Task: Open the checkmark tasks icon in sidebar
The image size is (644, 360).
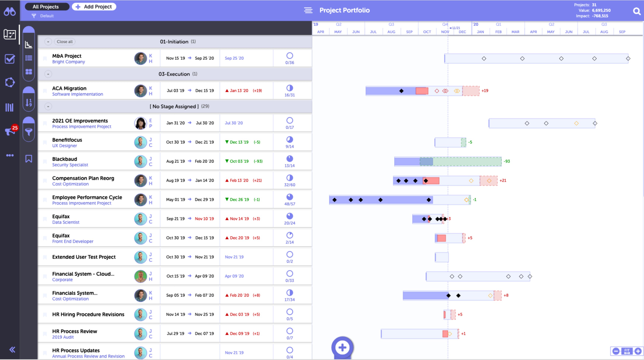Action: (10, 59)
